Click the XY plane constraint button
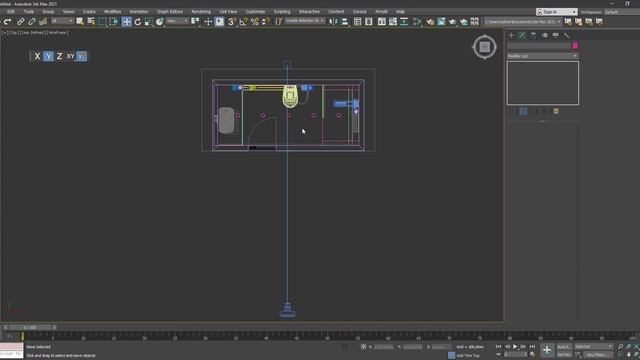Screen dimensions: 640x360 point(71,56)
